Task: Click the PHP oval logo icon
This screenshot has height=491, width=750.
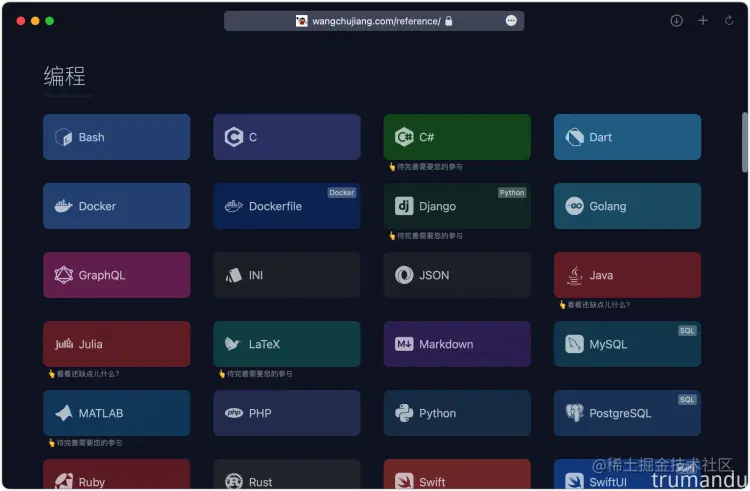Action: point(234,413)
